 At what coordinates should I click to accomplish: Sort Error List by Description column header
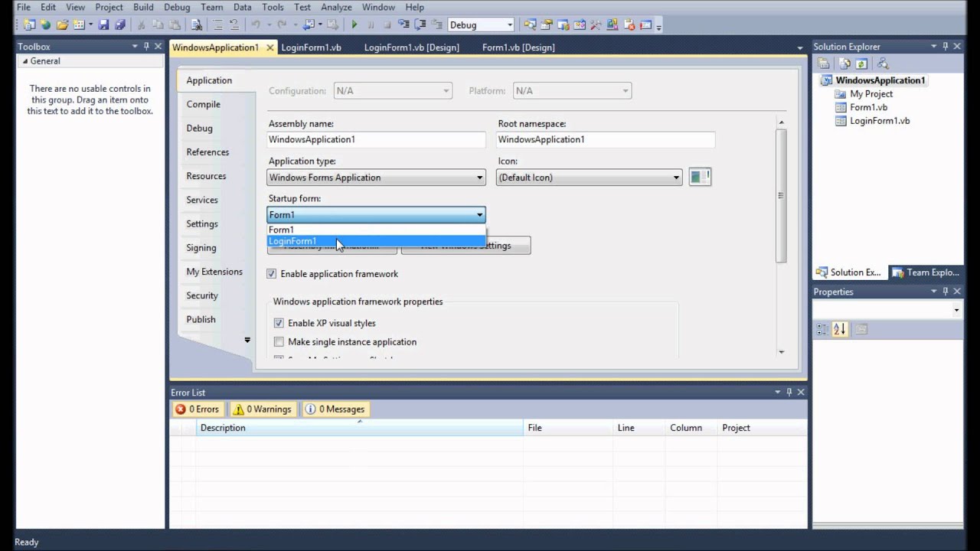[359, 428]
